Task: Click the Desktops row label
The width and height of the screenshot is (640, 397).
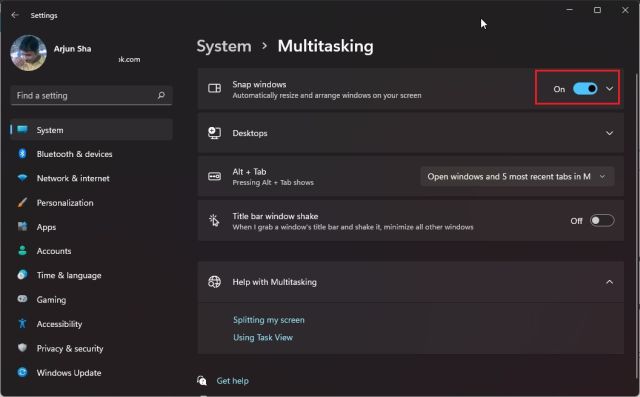Action: tap(250, 133)
